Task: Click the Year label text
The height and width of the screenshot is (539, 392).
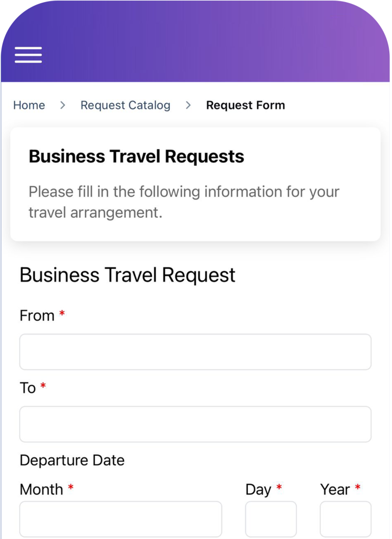Action: tap(335, 490)
